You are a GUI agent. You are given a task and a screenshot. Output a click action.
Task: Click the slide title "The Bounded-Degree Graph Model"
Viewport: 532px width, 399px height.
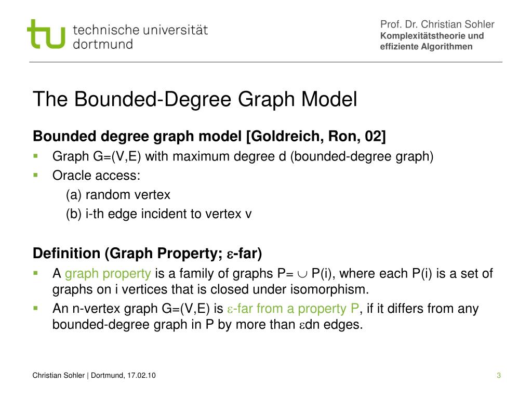point(195,99)
